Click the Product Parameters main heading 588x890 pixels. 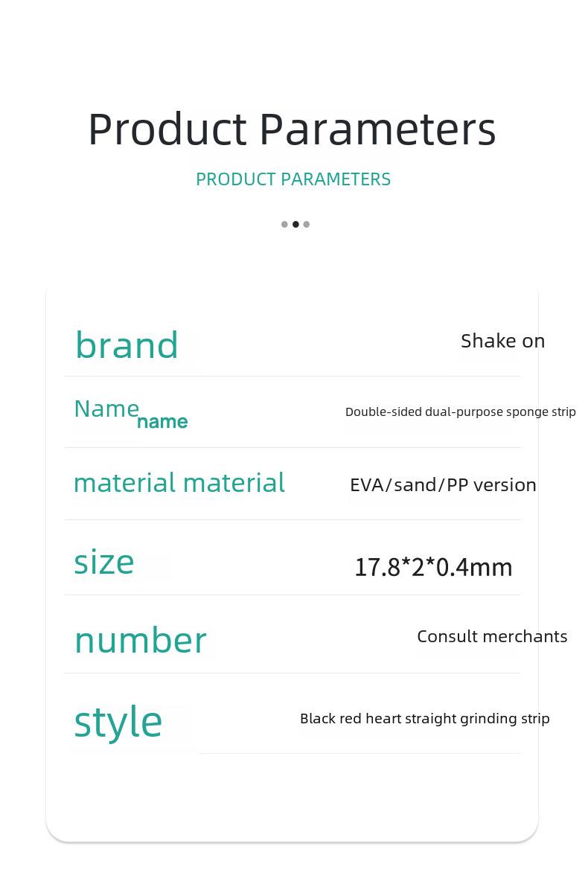(x=293, y=130)
